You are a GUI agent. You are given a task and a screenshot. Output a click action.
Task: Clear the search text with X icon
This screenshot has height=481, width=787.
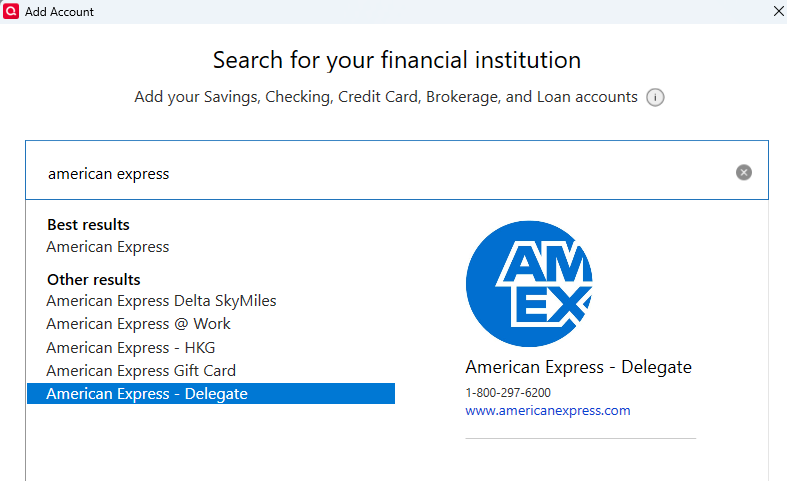[x=743, y=172]
